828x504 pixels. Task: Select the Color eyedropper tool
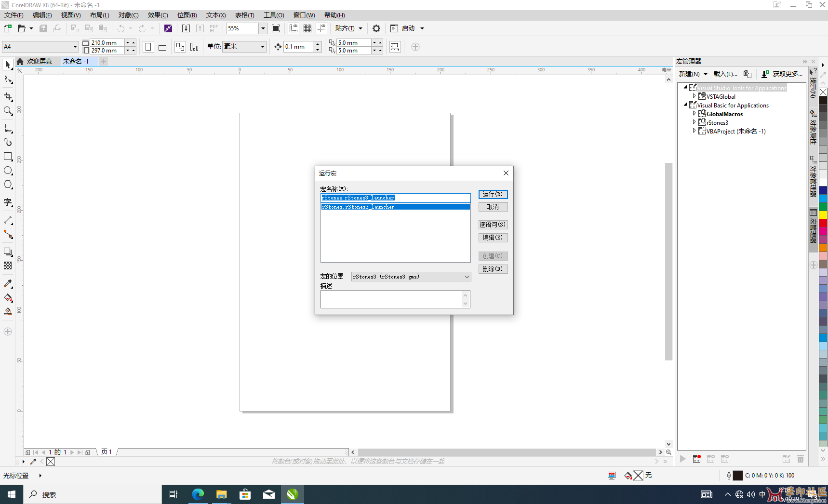8,284
